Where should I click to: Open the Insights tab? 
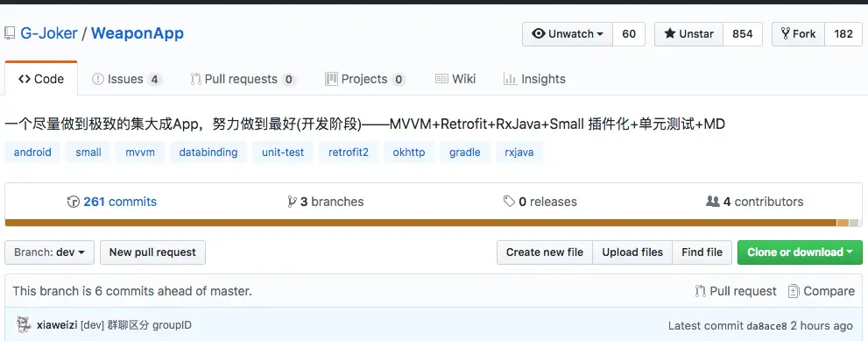535,79
